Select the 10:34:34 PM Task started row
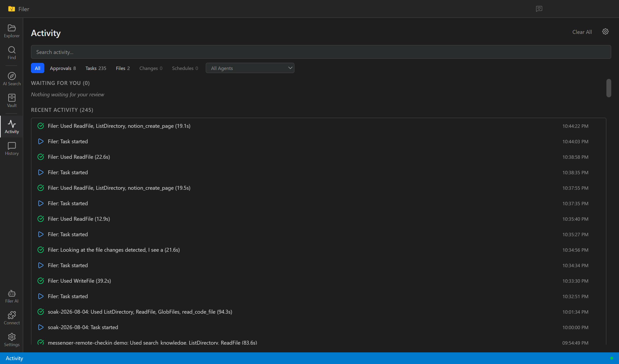The height and width of the screenshot is (364, 619). click(x=319, y=265)
